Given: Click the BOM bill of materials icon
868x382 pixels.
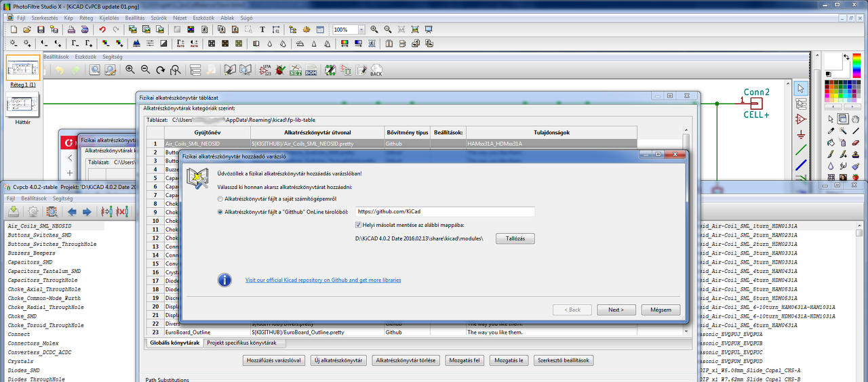Looking at the screenshot, I should tap(311, 70).
